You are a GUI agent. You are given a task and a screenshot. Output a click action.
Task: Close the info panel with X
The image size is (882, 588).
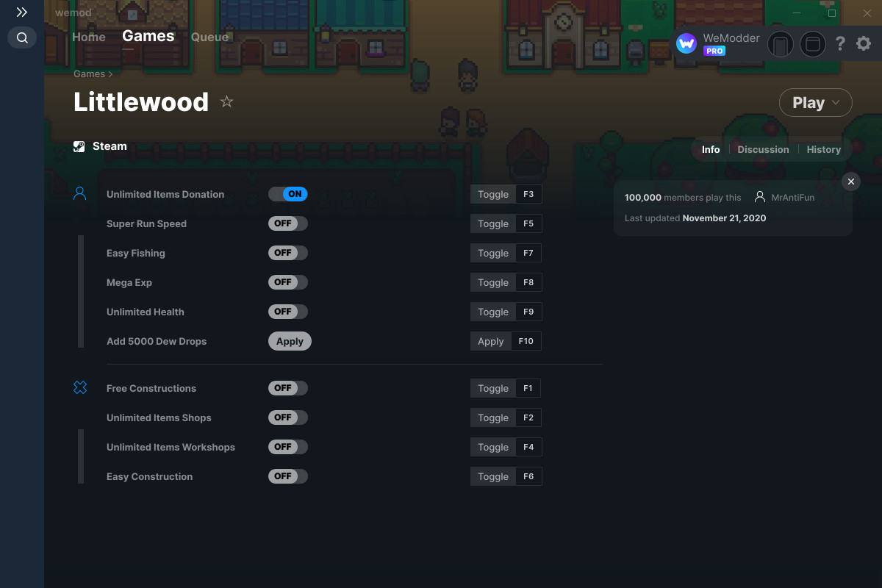[x=851, y=182]
